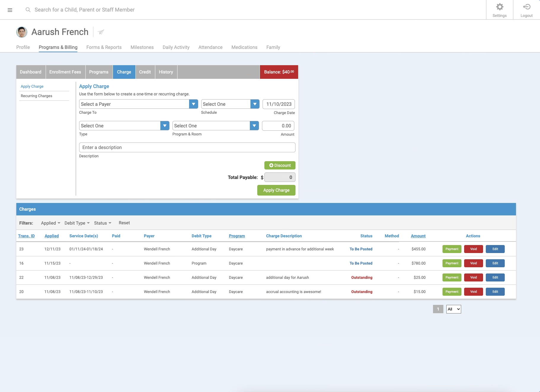Image resolution: width=540 pixels, height=392 pixels.
Task: Open the hamburger navigation menu
Action: tap(10, 10)
